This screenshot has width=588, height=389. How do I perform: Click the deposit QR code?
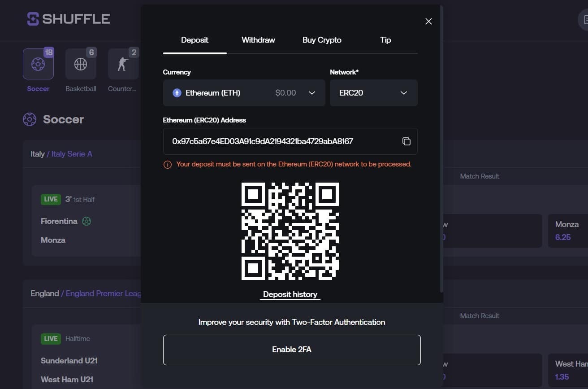tap(290, 231)
